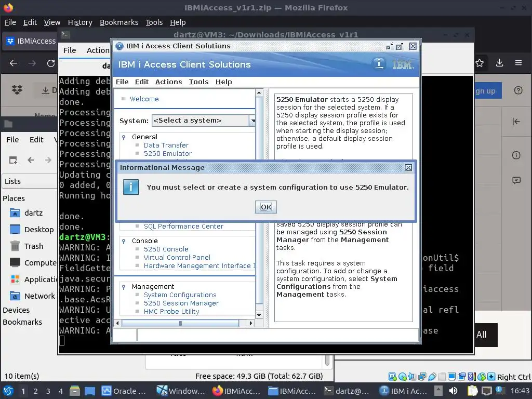Screen dimensions: 532x399
Task: Open 5250 Session Manager
Action: (x=181, y=303)
